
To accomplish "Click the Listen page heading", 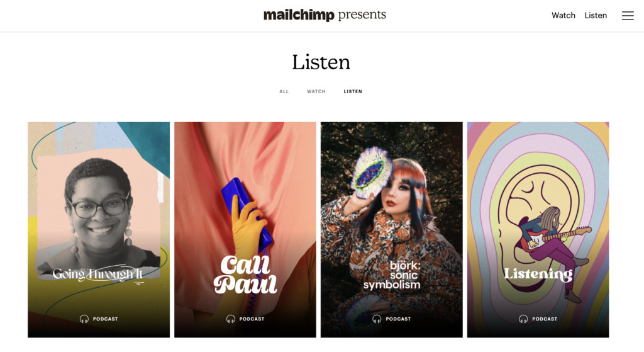I will pyautogui.click(x=321, y=62).
